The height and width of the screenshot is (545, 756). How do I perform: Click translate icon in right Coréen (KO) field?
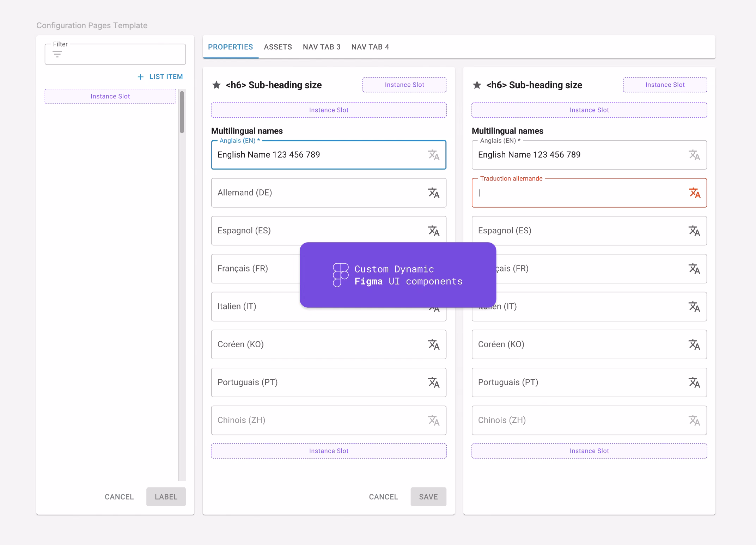[x=694, y=344]
